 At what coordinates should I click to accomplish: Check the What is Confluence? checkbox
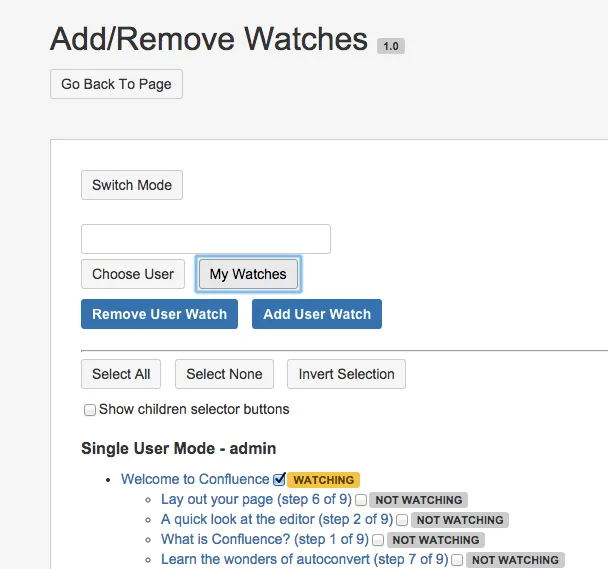[378, 540]
